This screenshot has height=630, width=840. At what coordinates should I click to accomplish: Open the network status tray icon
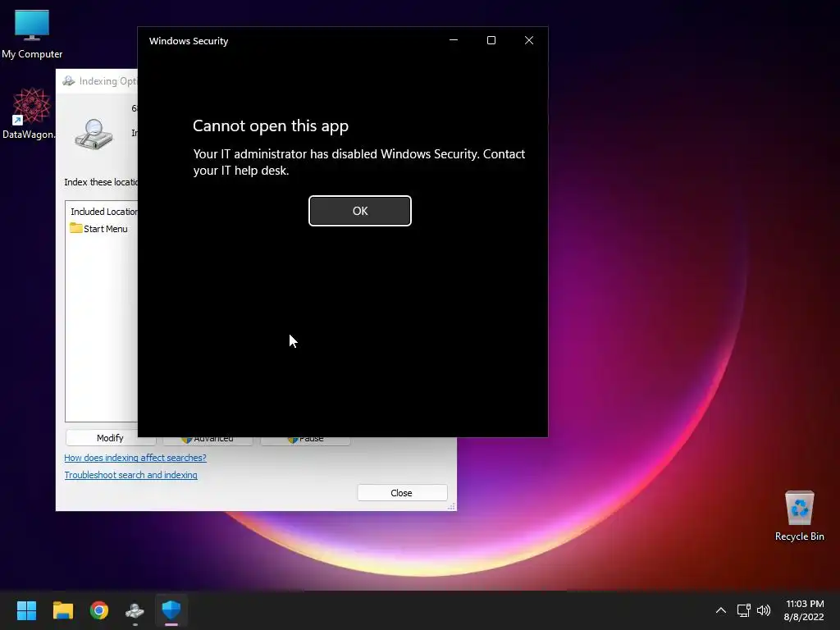tap(743, 610)
